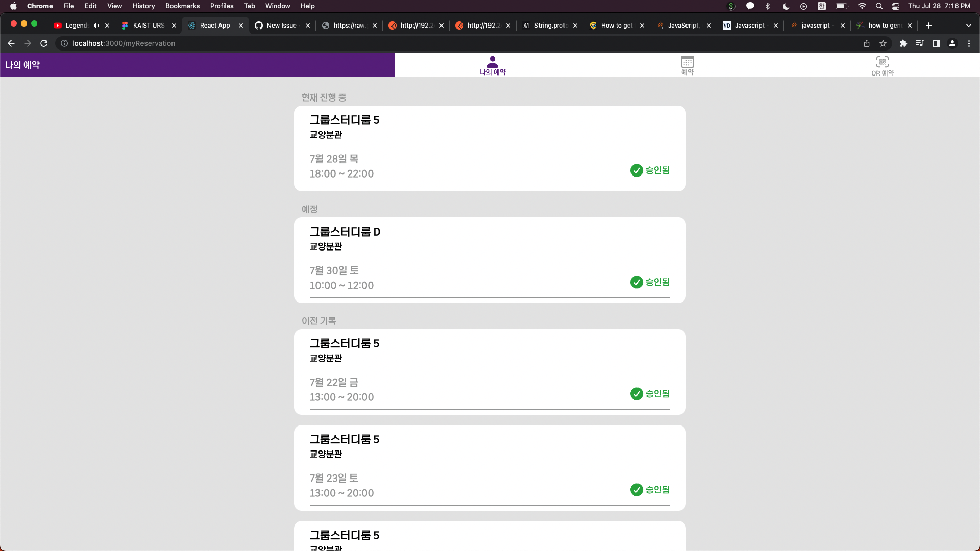The height and width of the screenshot is (551, 980).
Task: Toggle Do Not Disturb moon in menu bar
Action: [786, 6]
